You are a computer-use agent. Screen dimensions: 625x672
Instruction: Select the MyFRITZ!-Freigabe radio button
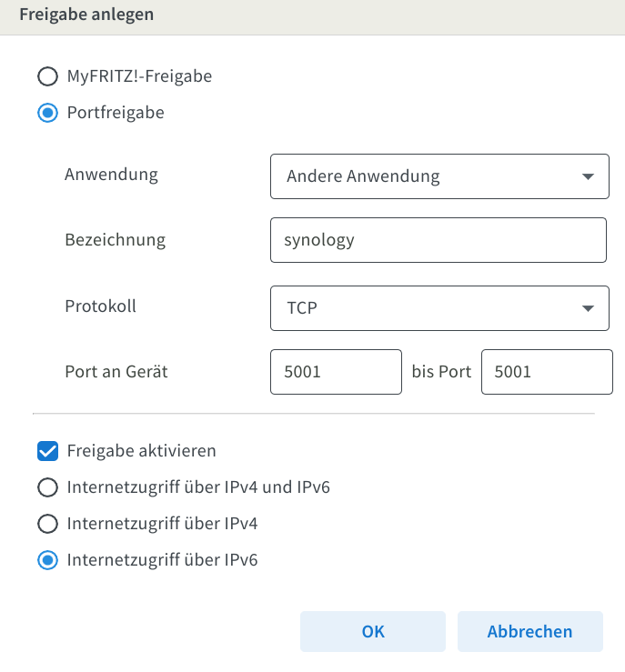pos(47,76)
